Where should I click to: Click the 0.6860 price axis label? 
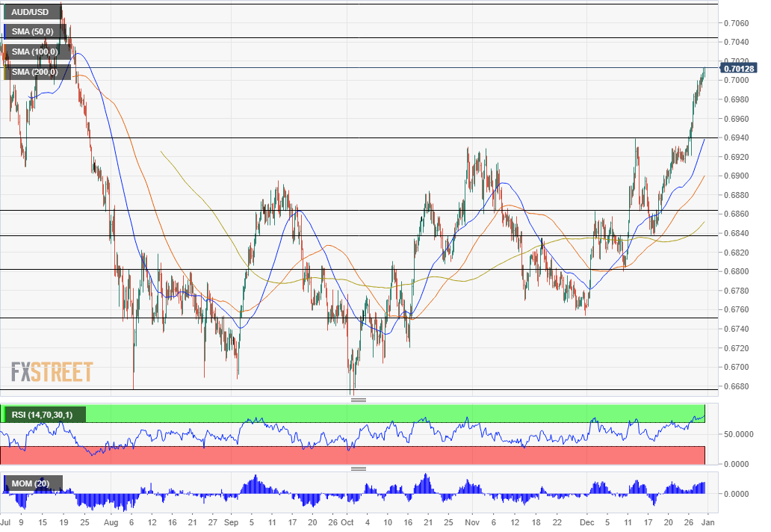pyautogui.click(x=736, y=214)
